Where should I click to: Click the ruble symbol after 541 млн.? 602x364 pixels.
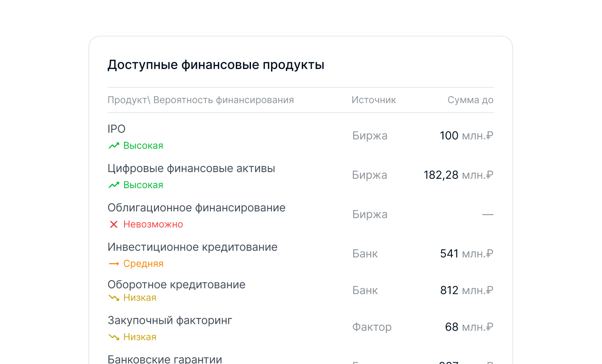click(490, 253)
